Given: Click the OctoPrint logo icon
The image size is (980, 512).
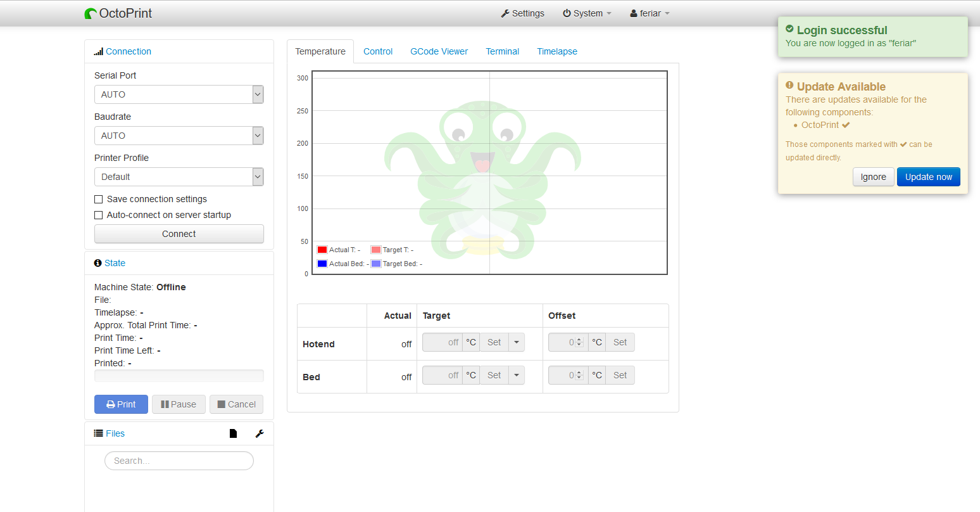Looking at the screenshot, I should click(91, 13).
